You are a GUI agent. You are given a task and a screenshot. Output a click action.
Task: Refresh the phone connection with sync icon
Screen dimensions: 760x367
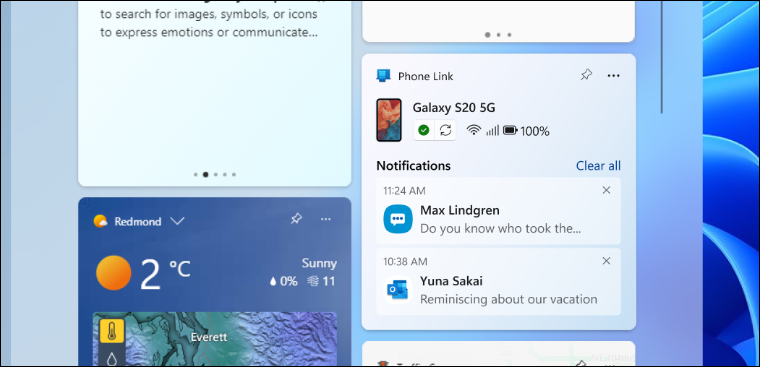[x=445, y=130]
